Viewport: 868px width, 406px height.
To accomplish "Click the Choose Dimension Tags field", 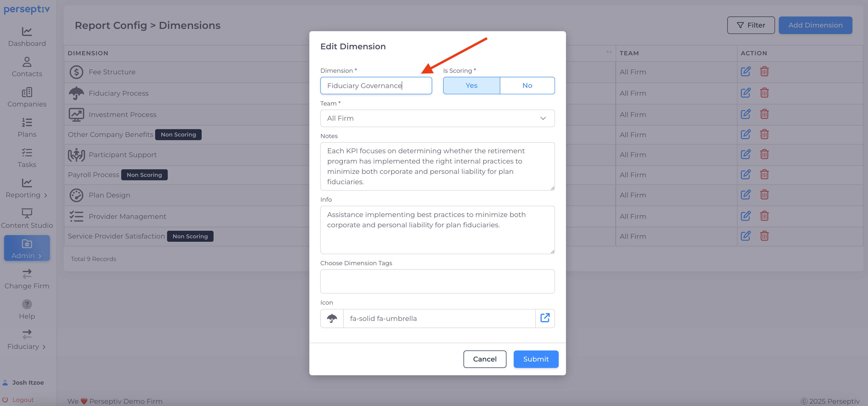I will tap(437, 281).
